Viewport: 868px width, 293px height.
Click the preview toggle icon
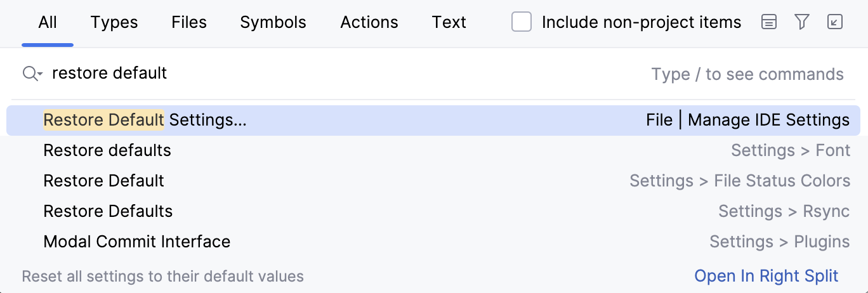tap(769, 23)
